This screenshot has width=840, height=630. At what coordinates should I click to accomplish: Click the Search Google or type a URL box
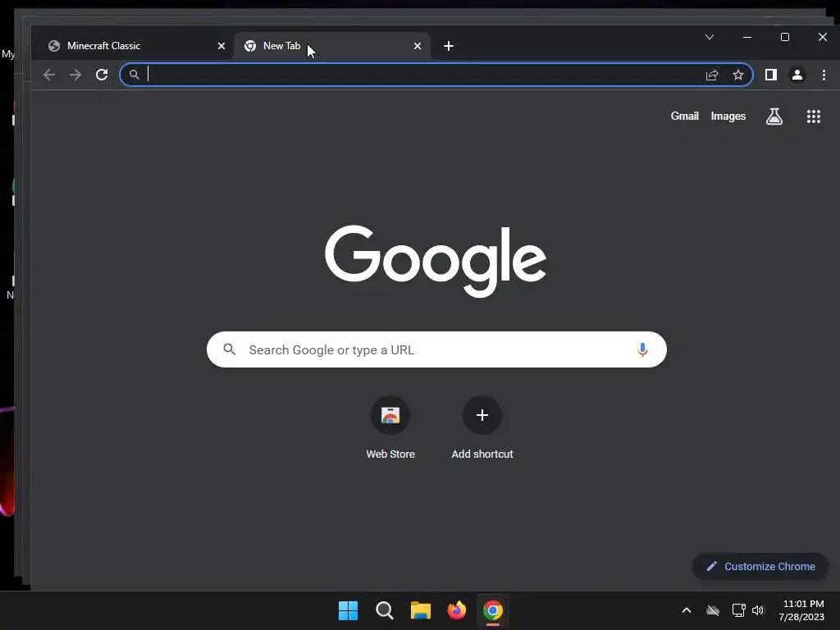[436, 349]
